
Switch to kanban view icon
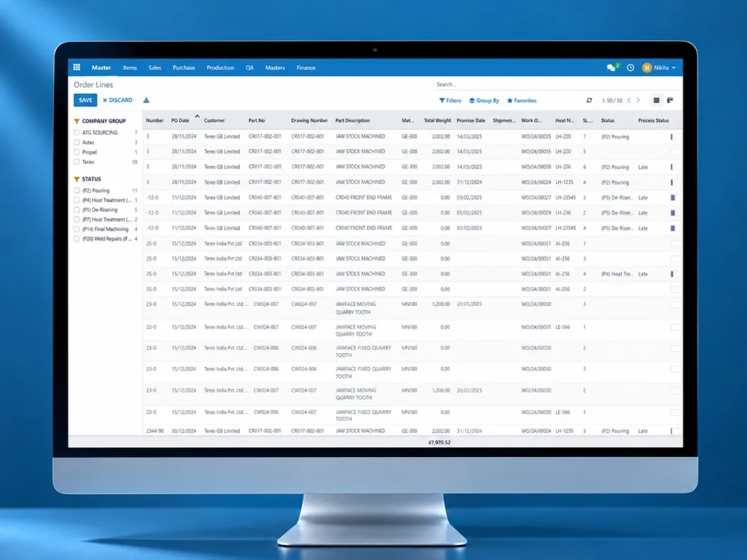670,100
